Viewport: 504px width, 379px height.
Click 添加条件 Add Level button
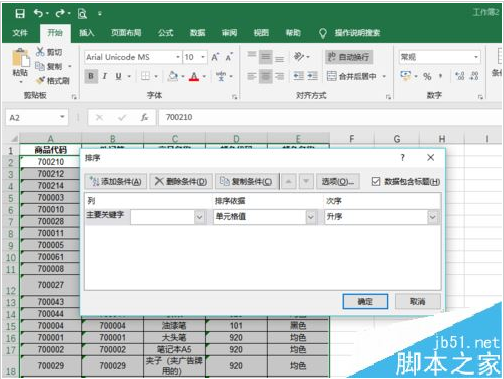[116, 182]
